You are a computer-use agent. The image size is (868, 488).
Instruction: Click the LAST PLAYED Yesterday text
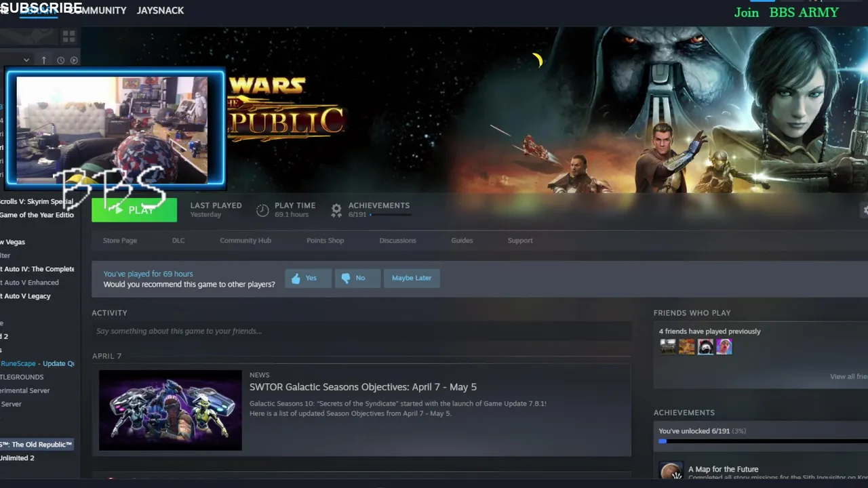(216, 209)
